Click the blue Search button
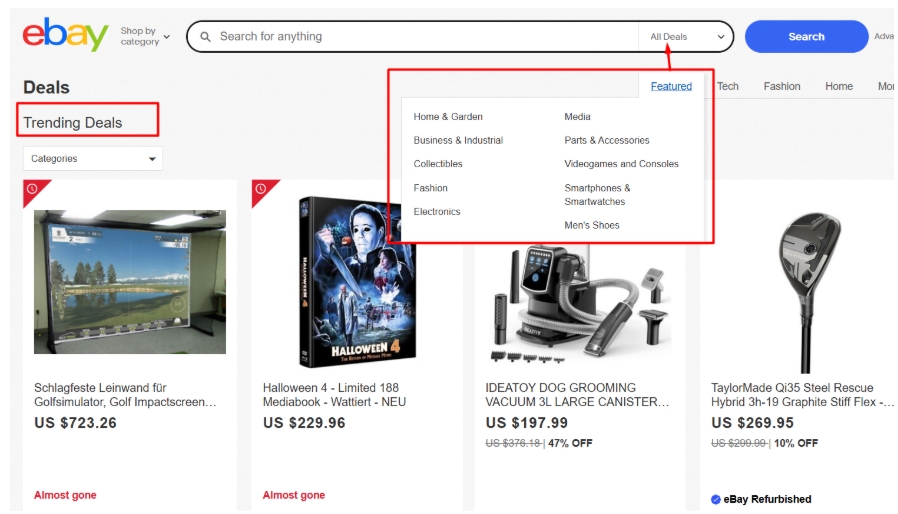898x514 pixels. (x=806, y=37)
